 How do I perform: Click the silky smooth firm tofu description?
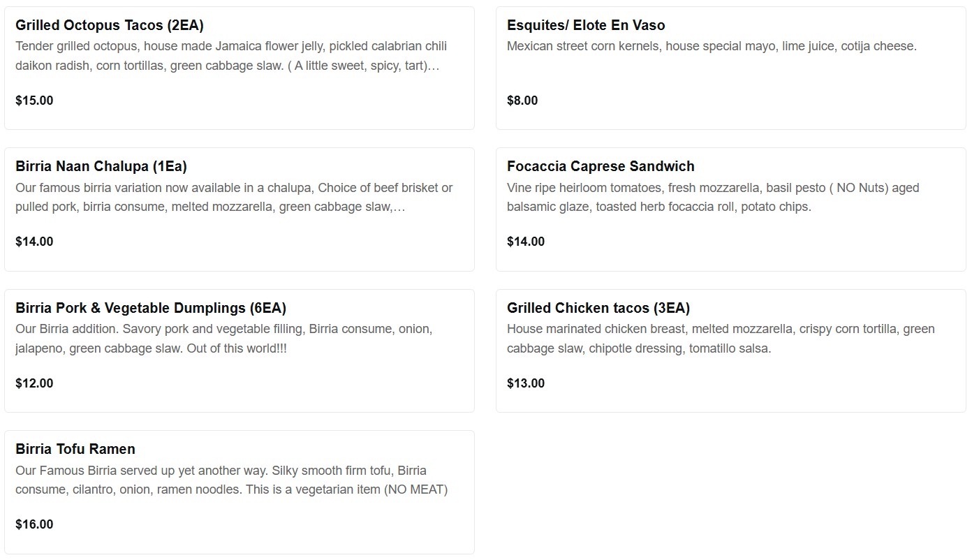click(231, 480)
